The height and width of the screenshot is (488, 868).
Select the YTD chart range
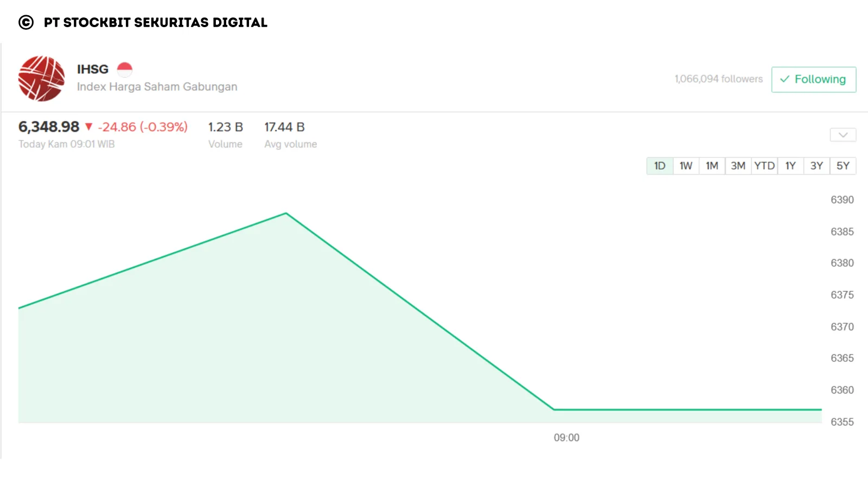coord(764,166)
